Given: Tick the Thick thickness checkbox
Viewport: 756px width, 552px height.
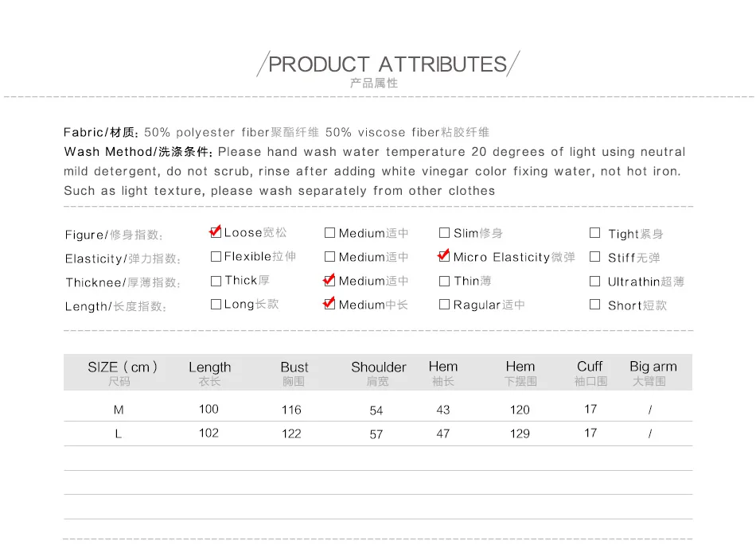Looking at the screenshot, I should point(216,281).
